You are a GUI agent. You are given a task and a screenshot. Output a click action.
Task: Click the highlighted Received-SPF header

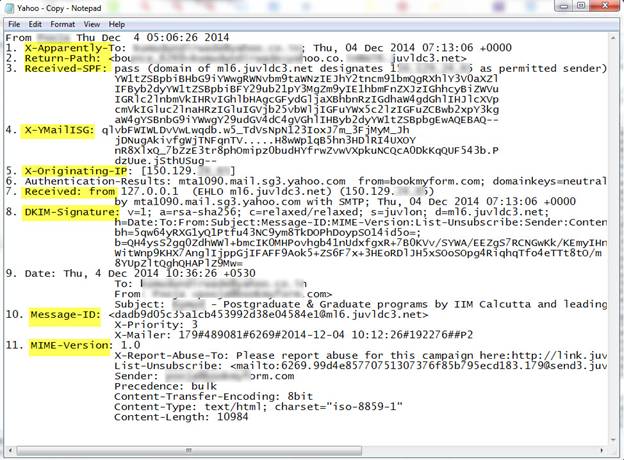(x=66, y=68)
